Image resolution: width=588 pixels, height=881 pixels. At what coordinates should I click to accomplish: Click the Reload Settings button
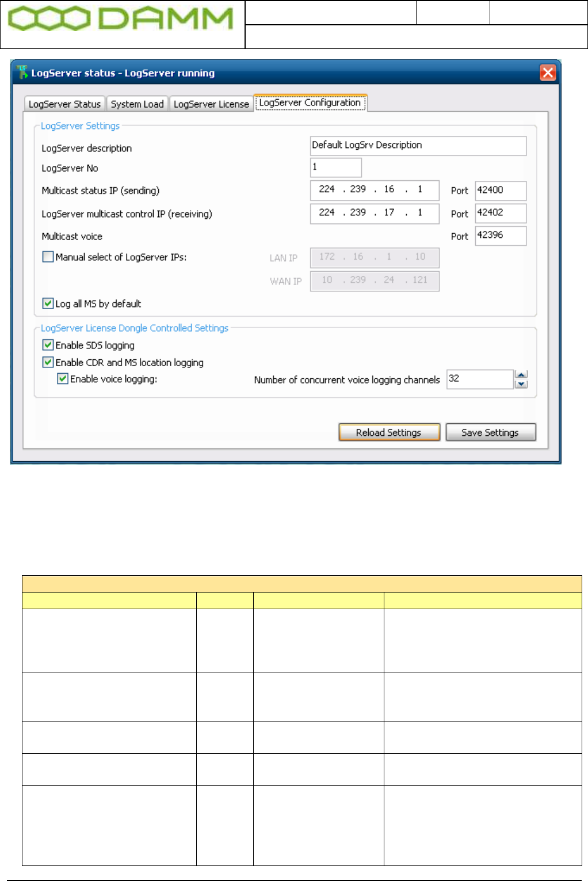click(x=390, y=432)
